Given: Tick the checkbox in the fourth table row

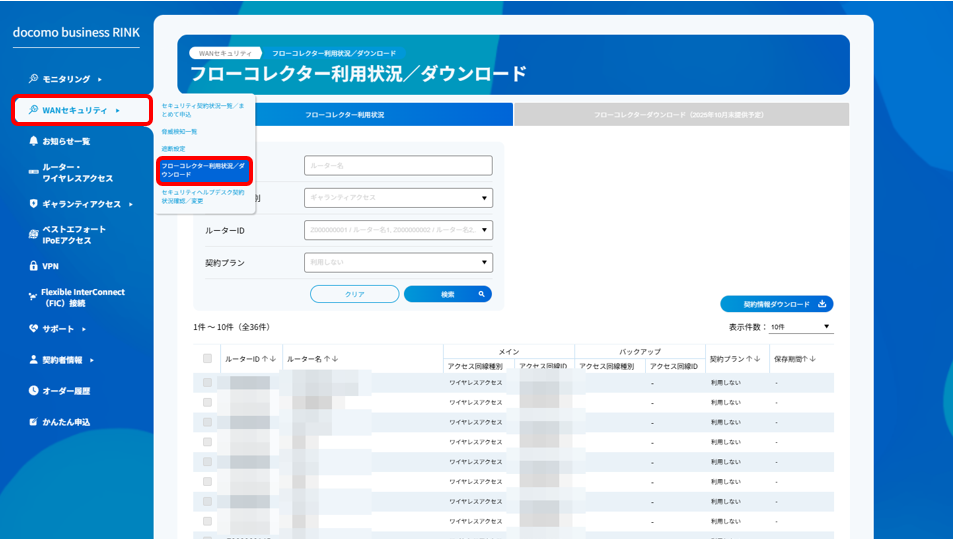Looking at the screenshot, I should click(207, 442).
